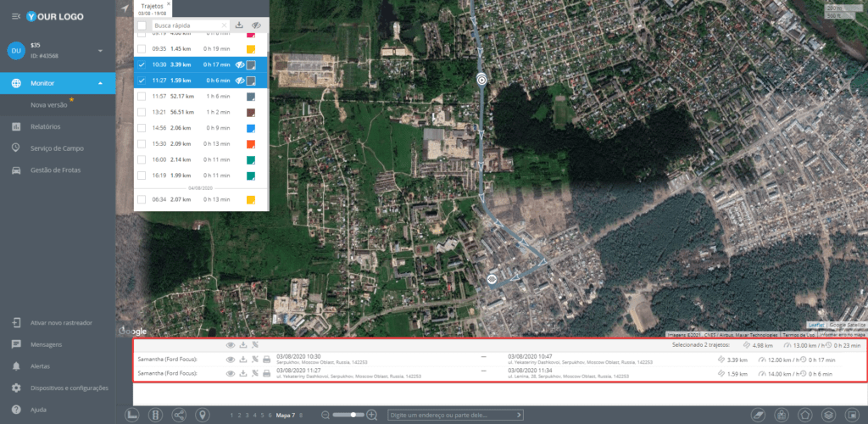Download all selected trips in summary header
Image resolution: width=868 pixels, height=424 pixels.
(x=243, y=345)
